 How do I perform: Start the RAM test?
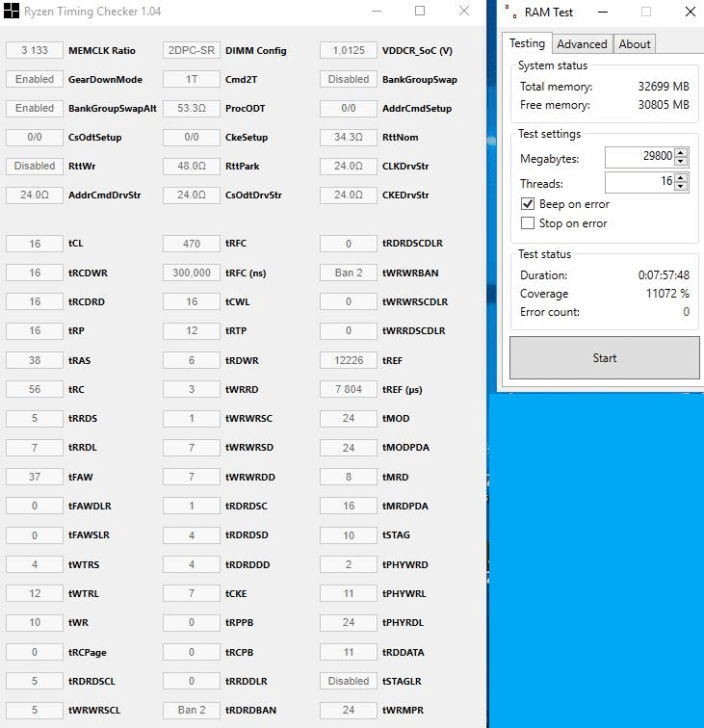[x=605, y=358]
